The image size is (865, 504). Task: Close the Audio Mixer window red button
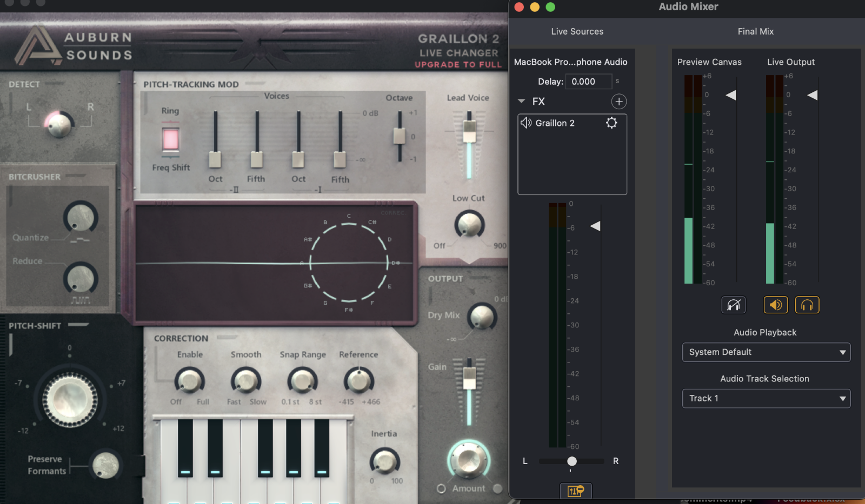(x=519, y=7)
